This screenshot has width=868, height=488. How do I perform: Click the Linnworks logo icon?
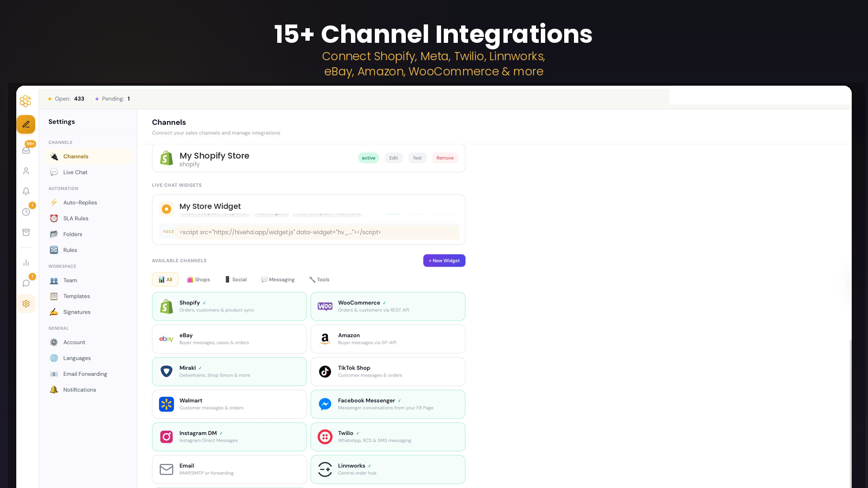coord(325,469)
